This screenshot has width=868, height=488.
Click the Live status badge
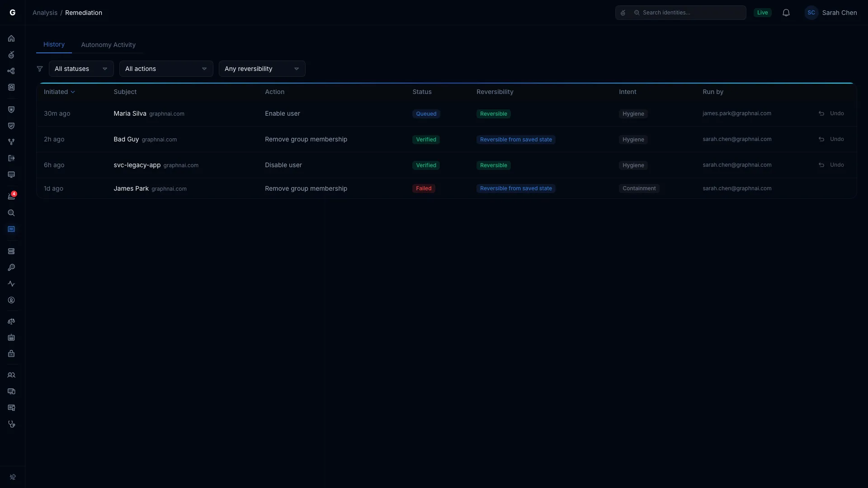763,13
